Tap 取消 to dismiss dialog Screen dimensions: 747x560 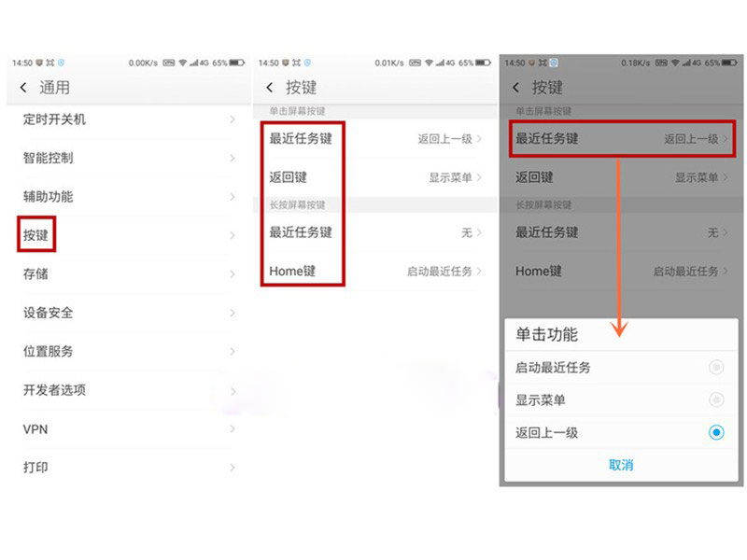click(621, 465)
